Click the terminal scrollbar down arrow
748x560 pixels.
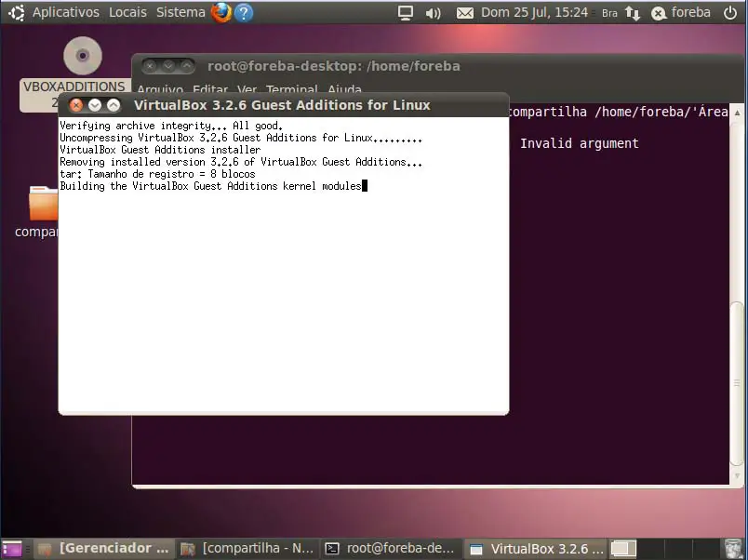(x=737, y=475)
